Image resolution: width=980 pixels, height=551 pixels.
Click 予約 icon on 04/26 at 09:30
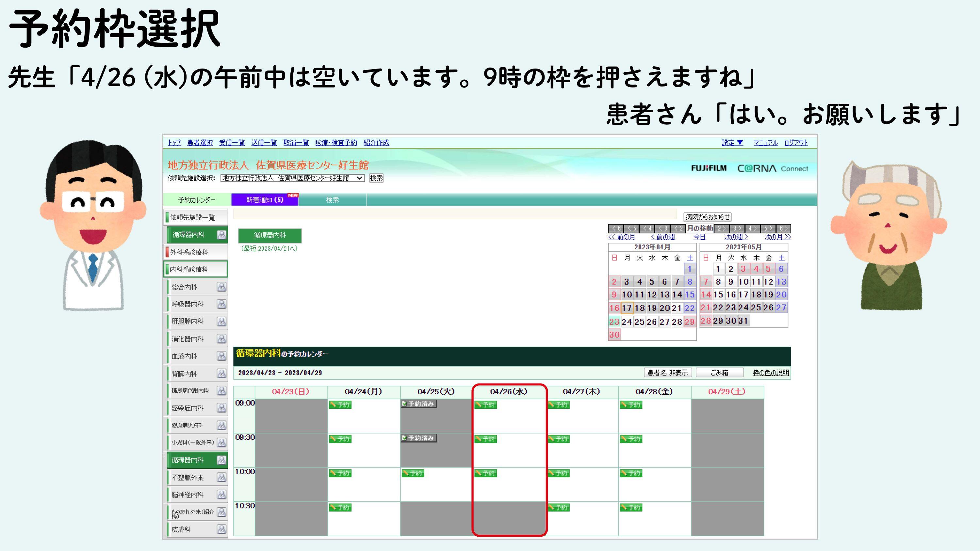pos(487,438)
